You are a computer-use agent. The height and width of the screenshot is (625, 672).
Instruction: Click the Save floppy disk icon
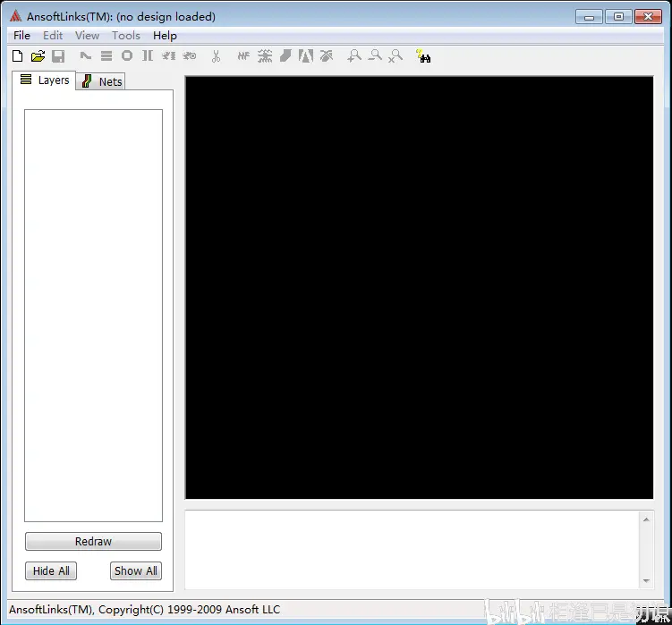tap(58, 56)
